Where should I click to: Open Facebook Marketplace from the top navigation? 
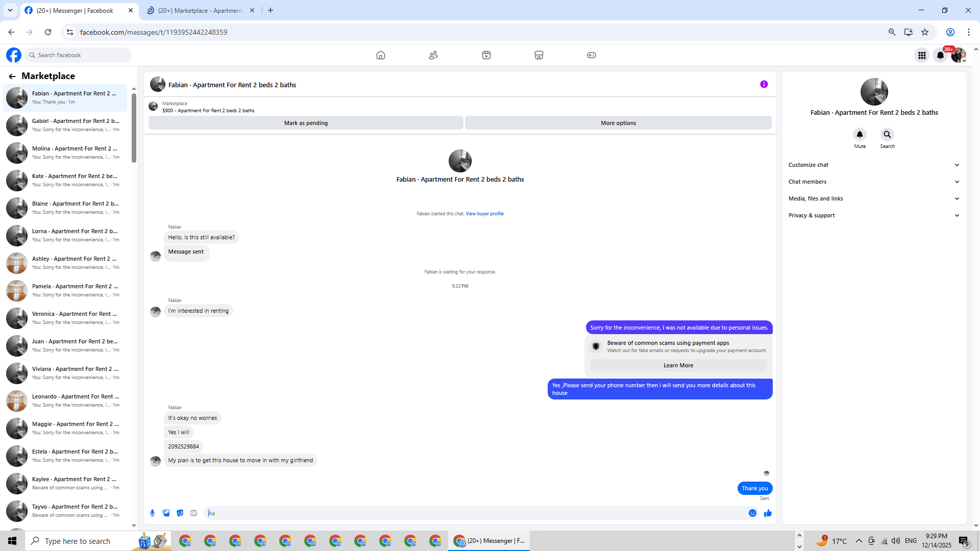(538, 55)
